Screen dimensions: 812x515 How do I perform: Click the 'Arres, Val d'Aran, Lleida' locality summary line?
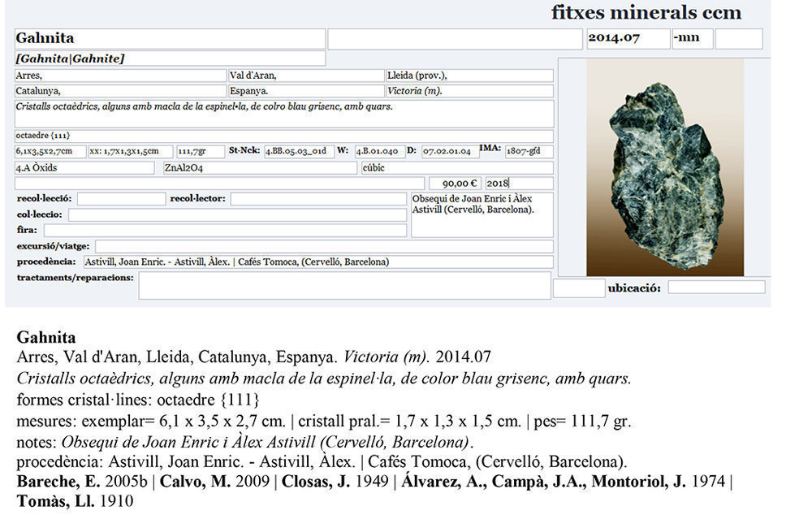pyautogui.click(x=253, y=357)
